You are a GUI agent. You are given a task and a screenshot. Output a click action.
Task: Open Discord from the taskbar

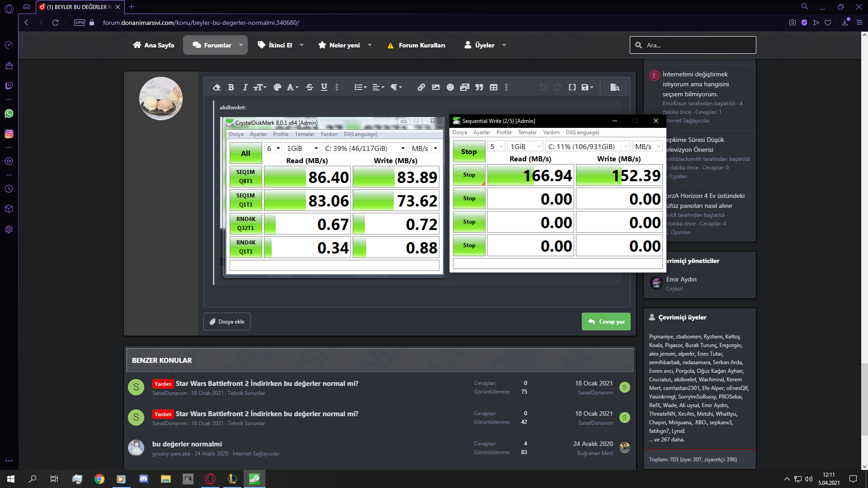point(143,479)
